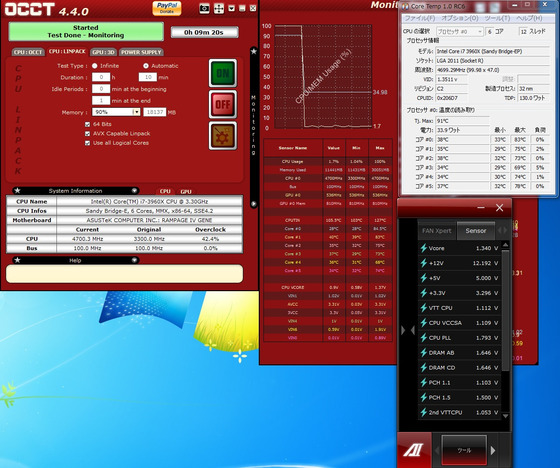Toggle the AVX Capable Linpack checkbox
Image resolution: width=560 pixels, height=468 pixels.
[x=88, y=134]
